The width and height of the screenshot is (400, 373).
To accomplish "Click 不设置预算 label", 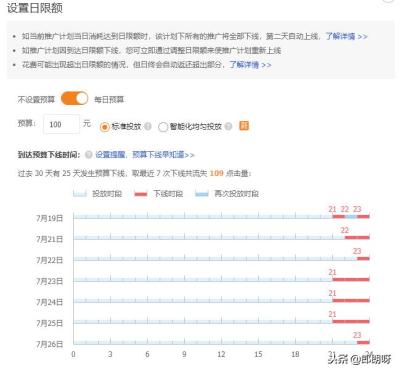I will pos(36,99).
